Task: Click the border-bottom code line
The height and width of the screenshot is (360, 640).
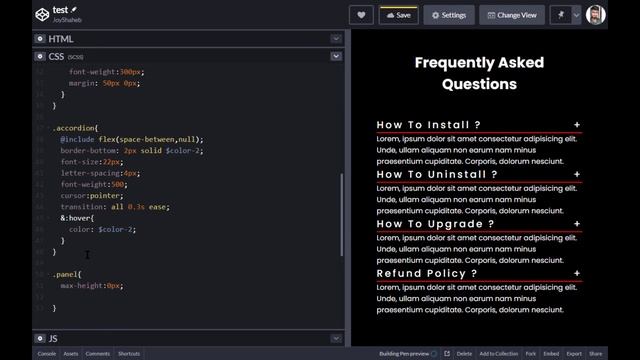Action: (132, 151)
